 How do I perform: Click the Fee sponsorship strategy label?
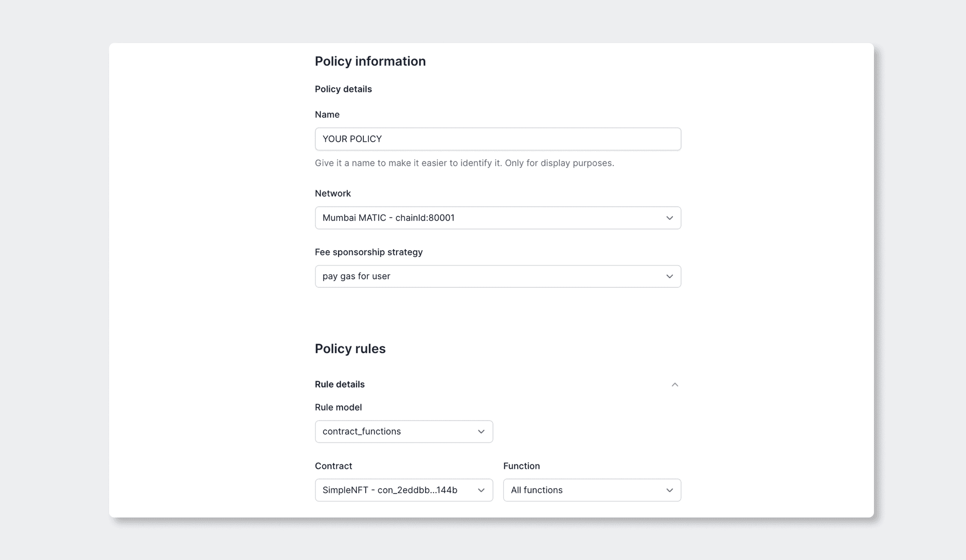tap(368, 252)
